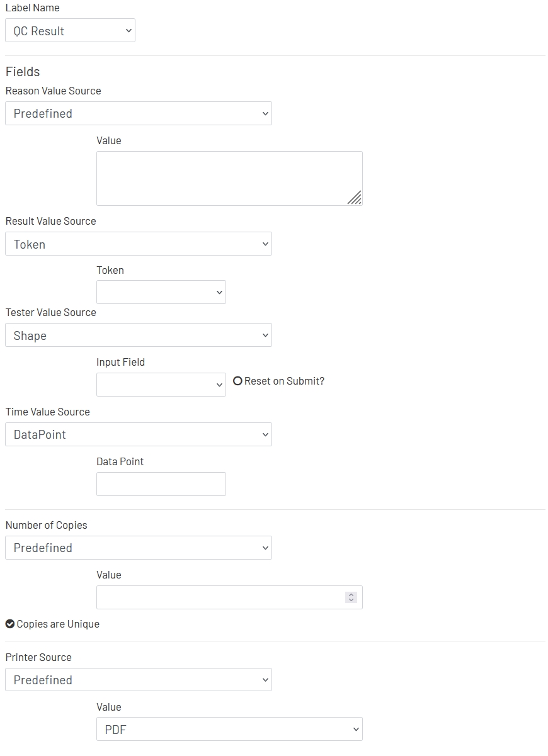Expand the Input Field dropdown
Viewport: 548px width, 756px height.
(161, 384)
